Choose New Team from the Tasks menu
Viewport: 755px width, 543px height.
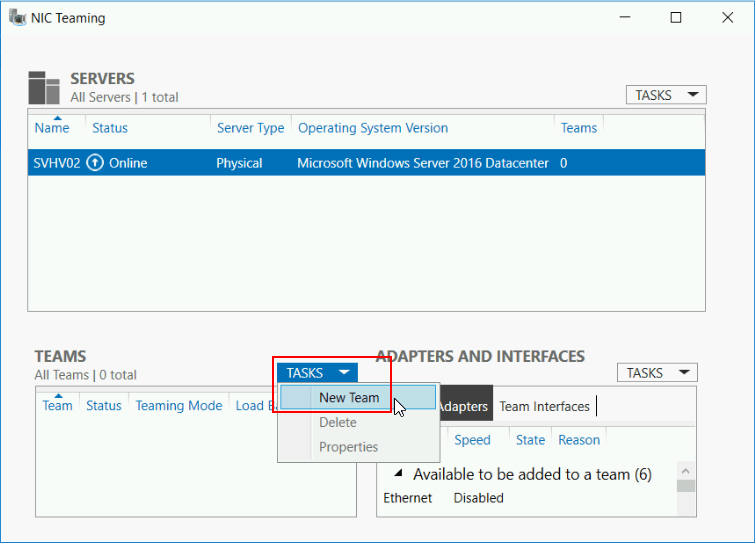[358, 398]
